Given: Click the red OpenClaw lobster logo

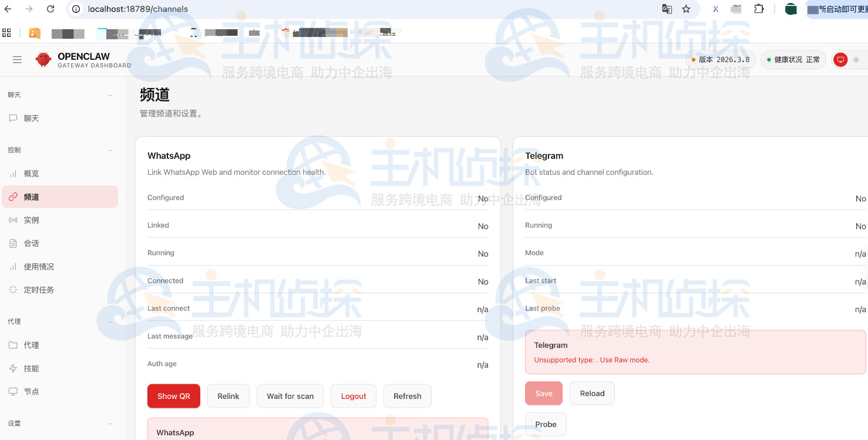Looking at the screenshot, I should (43, 59).
